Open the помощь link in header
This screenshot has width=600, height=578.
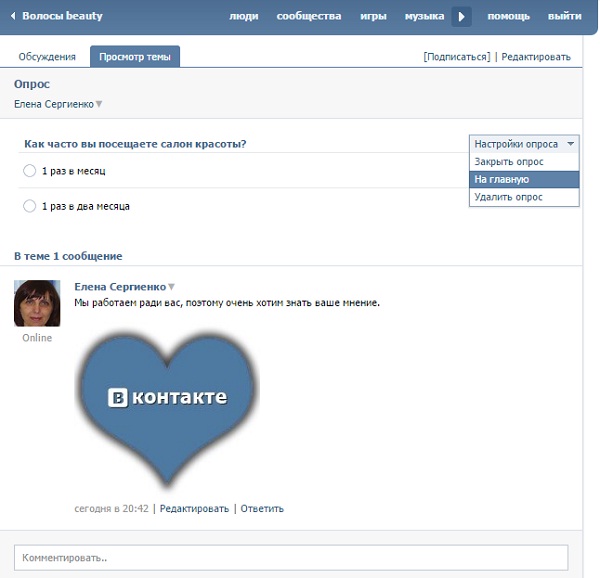[509, 16]
